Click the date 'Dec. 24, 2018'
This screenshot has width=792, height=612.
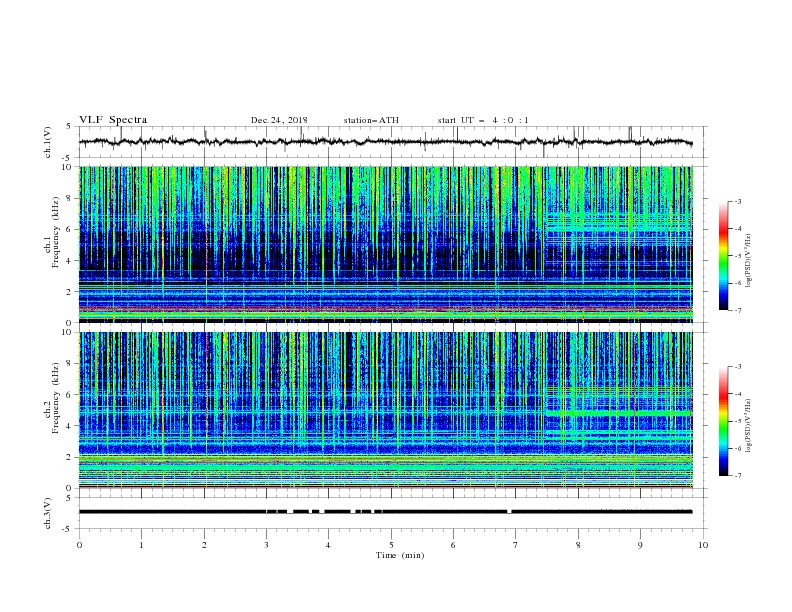[x=279, y=120]
